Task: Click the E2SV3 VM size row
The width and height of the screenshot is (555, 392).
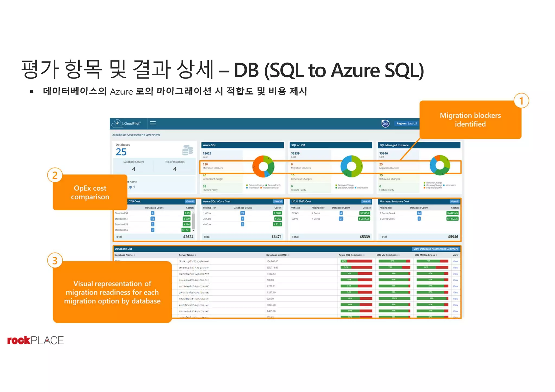Action: point(331,219)
